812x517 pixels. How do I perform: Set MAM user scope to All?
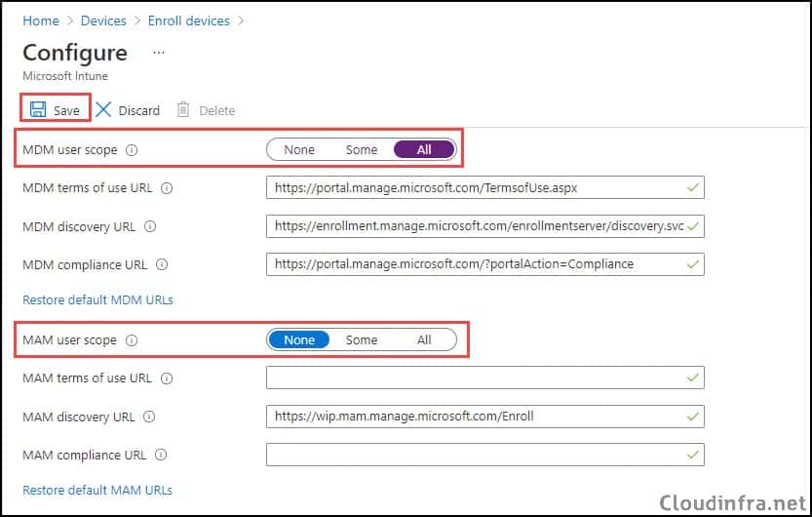424,339
